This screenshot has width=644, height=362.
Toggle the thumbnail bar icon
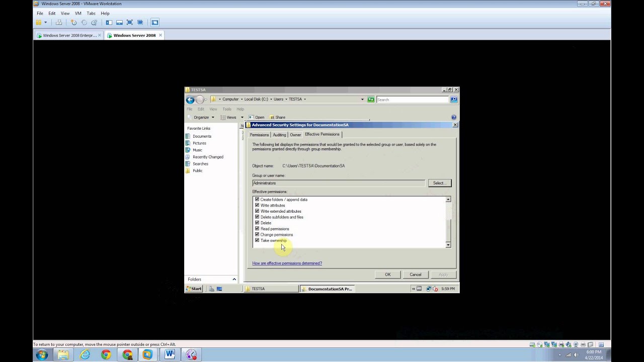tap(119, 22)
